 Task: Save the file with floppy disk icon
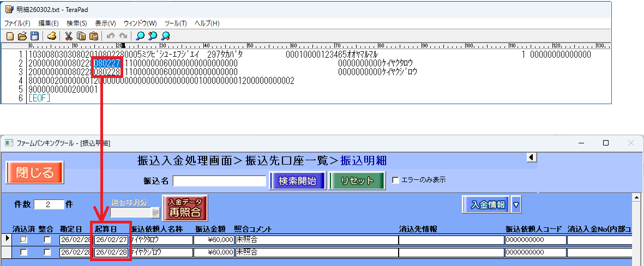point(34,36)
